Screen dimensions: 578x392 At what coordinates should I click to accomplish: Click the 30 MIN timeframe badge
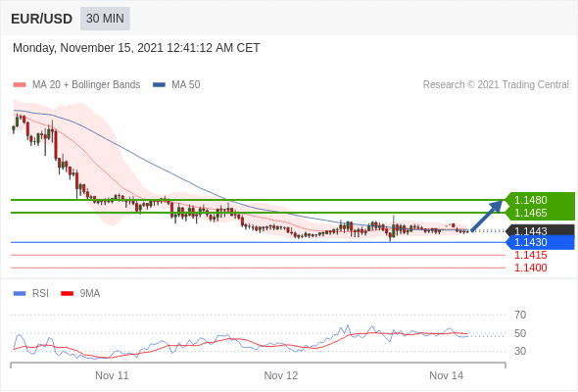tap(105, 19)
